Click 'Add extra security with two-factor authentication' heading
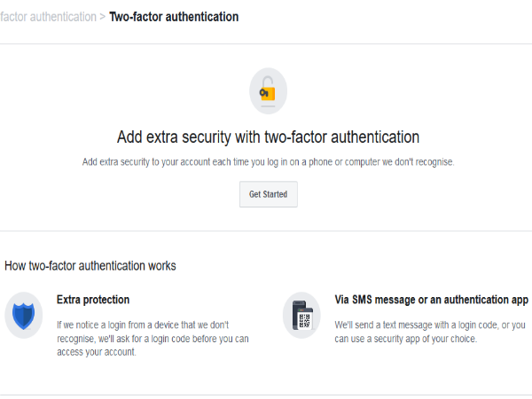 (268, 137)
